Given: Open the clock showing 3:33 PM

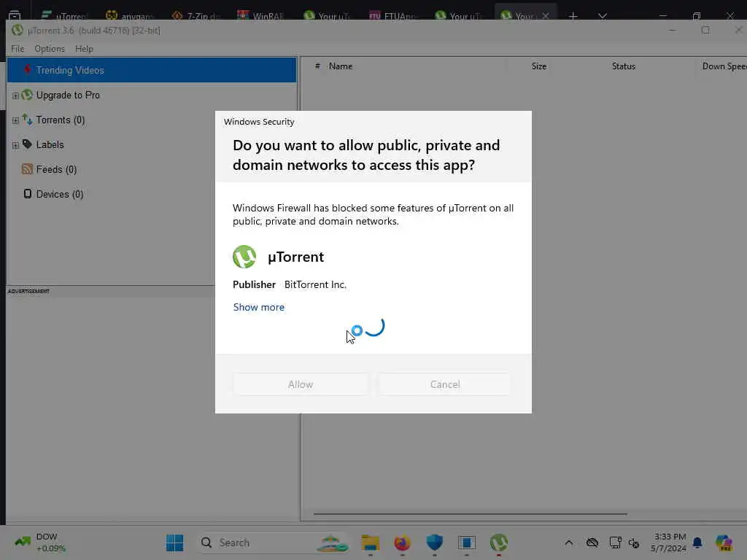Looking at the screenshot, I should pyautogui.click(x=668, y=542).
